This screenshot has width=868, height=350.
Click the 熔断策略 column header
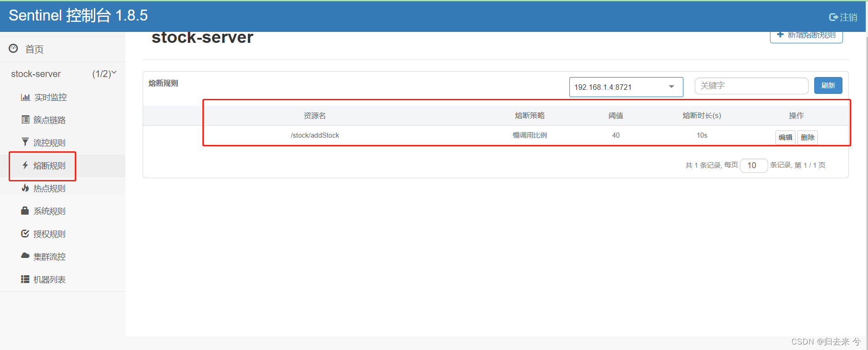tap(530, 116)
